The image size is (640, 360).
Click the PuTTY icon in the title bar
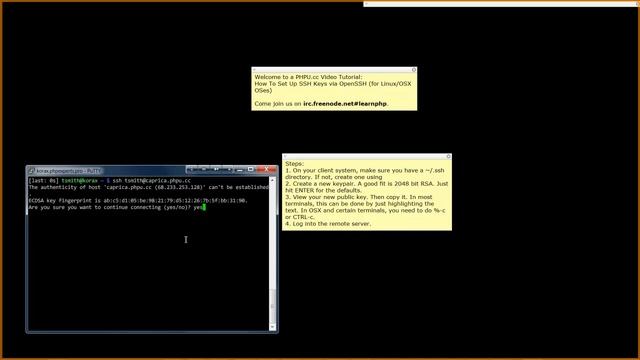click(31, 171)
